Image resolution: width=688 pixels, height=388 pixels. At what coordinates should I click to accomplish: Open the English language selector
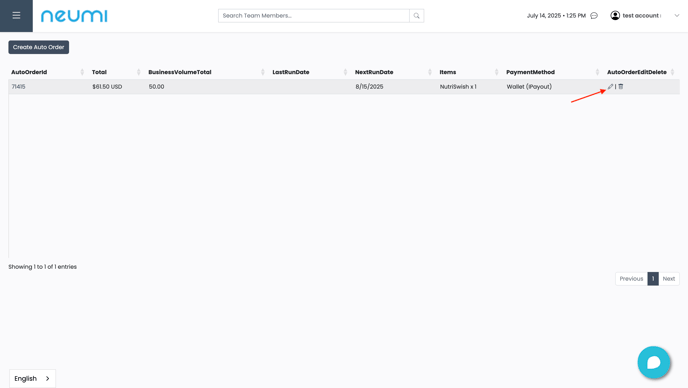pos(32,378)
